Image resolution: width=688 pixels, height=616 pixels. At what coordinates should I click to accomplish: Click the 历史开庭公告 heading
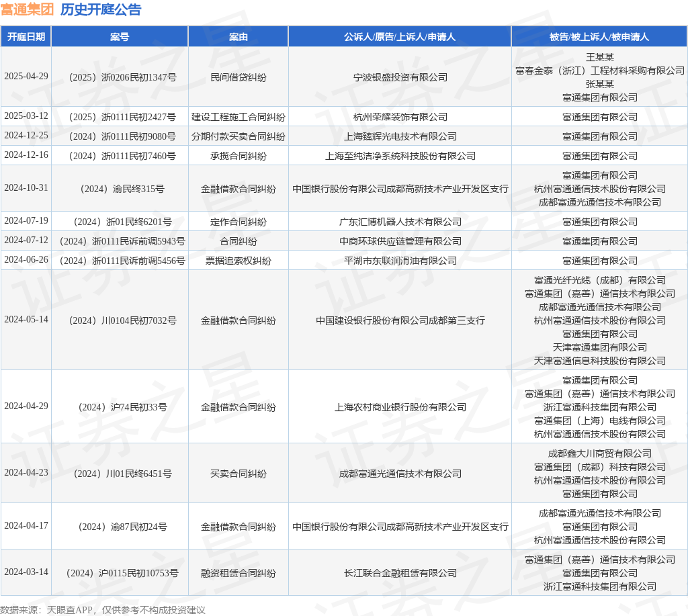(x=101, y=9)
